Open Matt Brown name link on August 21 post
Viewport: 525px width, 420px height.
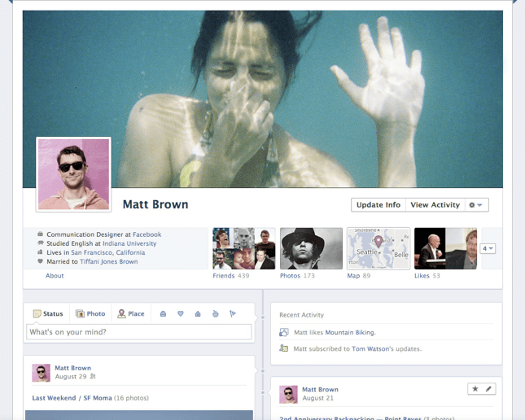click(321, 390)
